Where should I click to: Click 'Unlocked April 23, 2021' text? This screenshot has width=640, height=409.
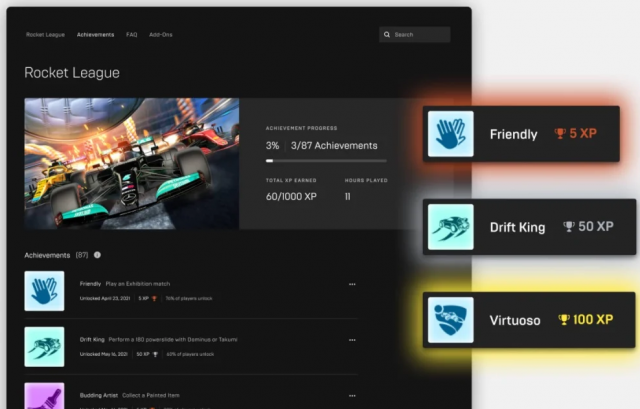105,298
